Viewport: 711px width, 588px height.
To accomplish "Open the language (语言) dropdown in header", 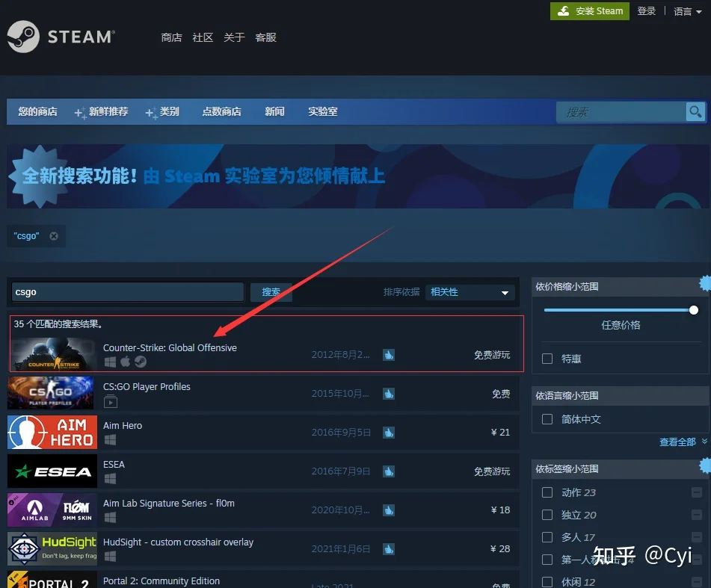I will (687, 11).
